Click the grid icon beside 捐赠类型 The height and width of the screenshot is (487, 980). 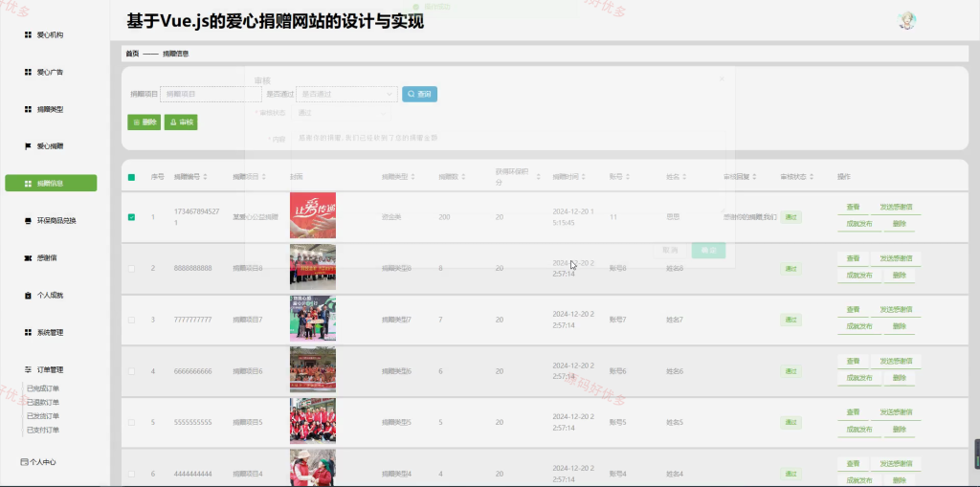point(28,109)
